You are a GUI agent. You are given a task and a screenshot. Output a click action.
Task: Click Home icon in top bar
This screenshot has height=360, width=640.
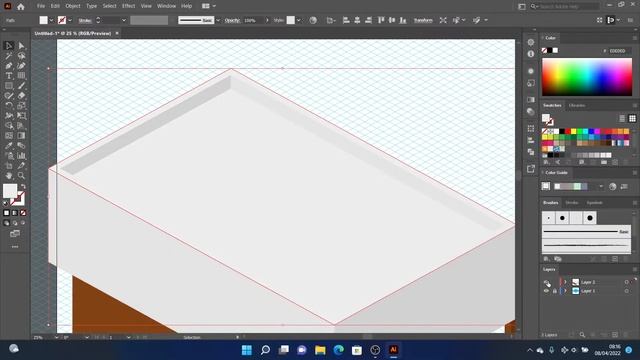click(21, 7)
